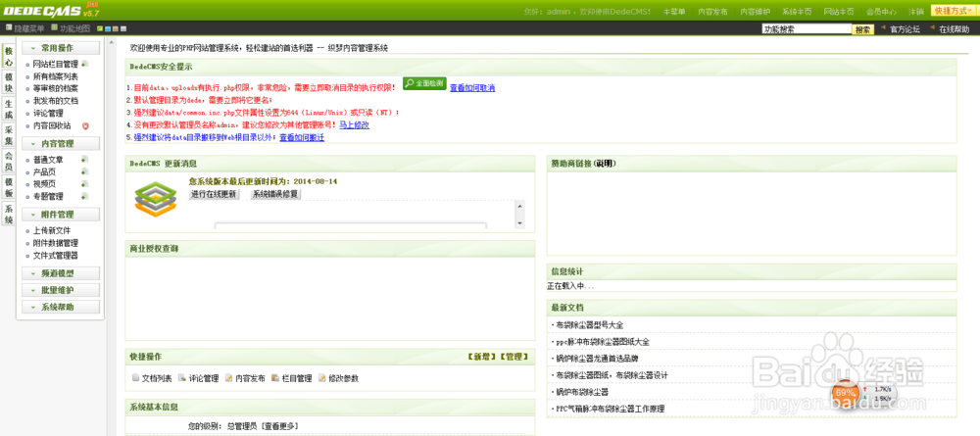Click the 栏目管理 shortcut icon
The width and height of the screenshot is (980, 436).
[x=275, y=377]
